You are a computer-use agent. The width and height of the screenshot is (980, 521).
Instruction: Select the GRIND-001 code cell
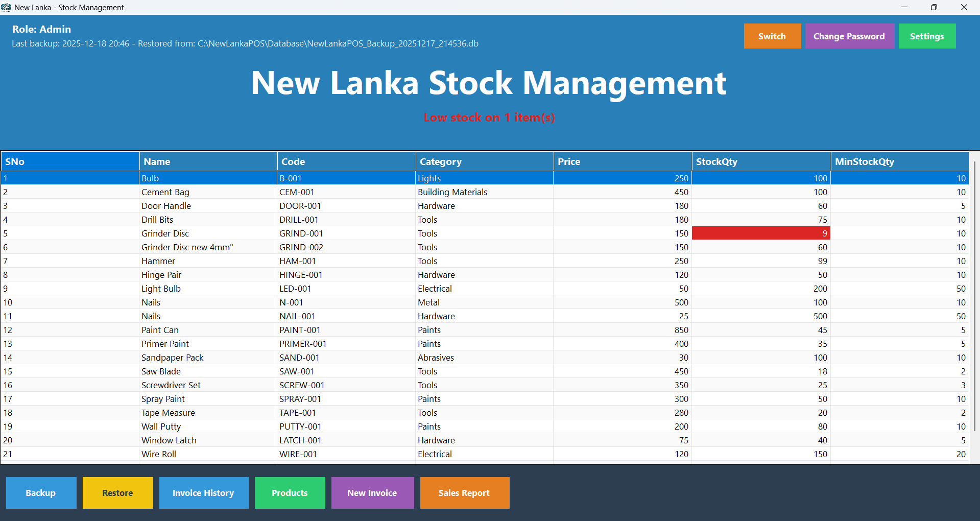347,233
